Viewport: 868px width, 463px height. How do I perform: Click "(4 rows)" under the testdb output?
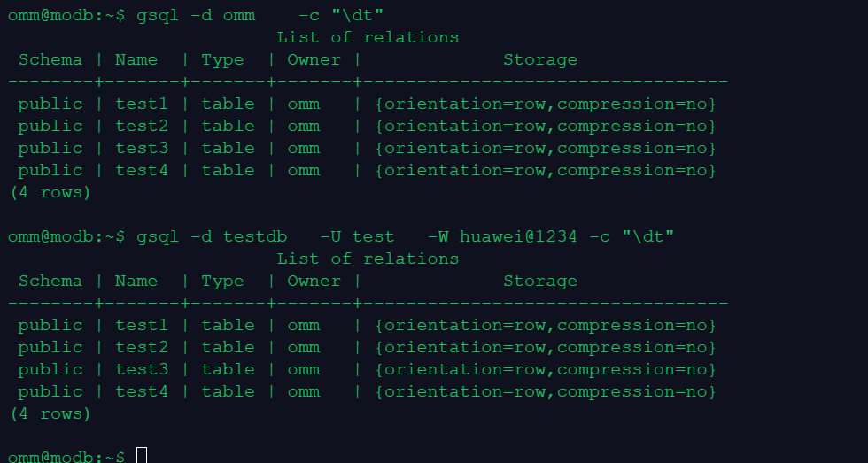pos(50,413)
